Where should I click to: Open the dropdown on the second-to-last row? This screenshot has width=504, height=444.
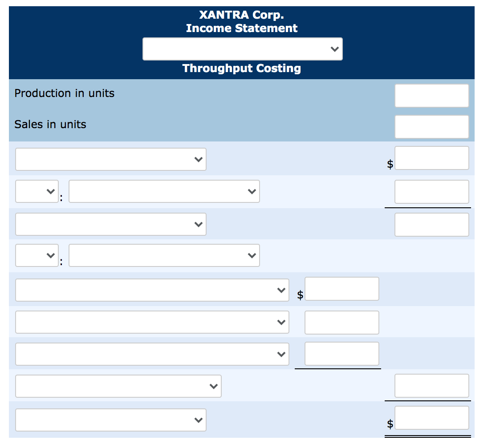(x=118, y=386)
